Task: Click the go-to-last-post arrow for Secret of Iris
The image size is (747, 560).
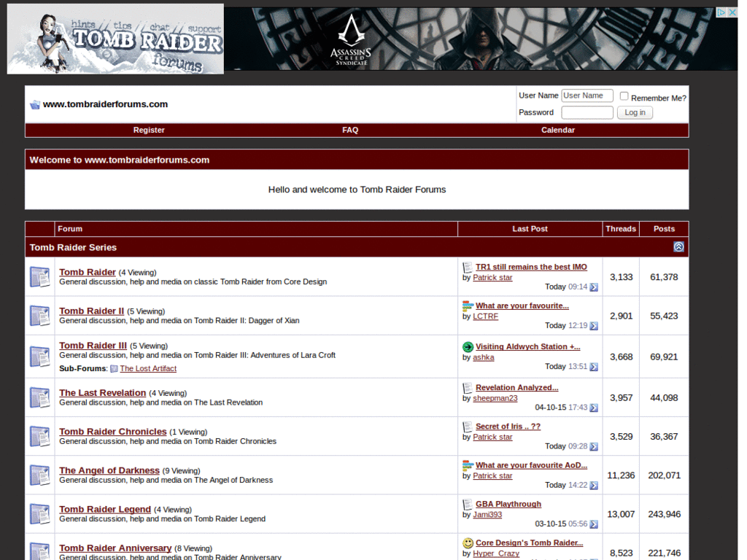Action: click(593, 447)
